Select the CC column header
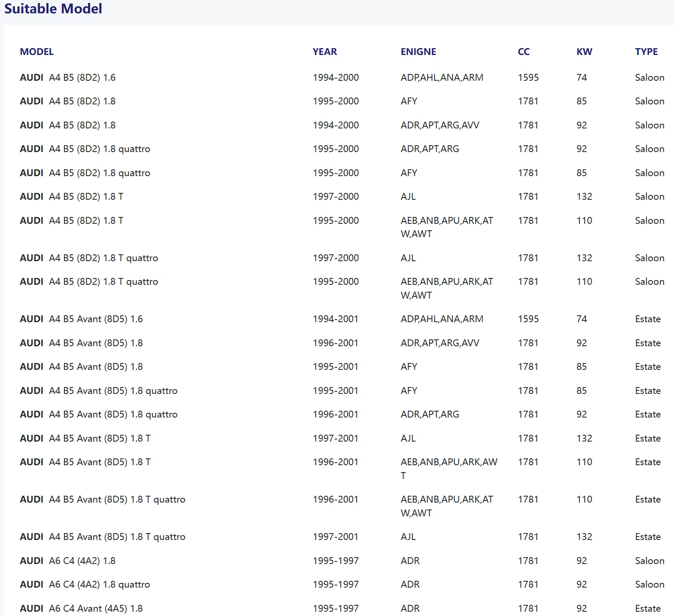Image resolution: width=674 pixels, height=616 pixels. [524, 52]
